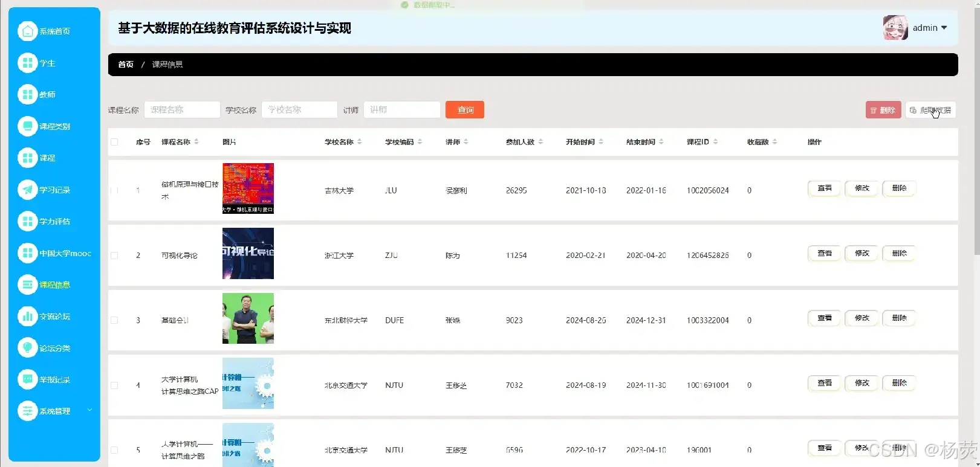Click 删除 for the 可视化导论 row
Image resolution: width=980 pixels, height=467 pixels.
(899, 253)
